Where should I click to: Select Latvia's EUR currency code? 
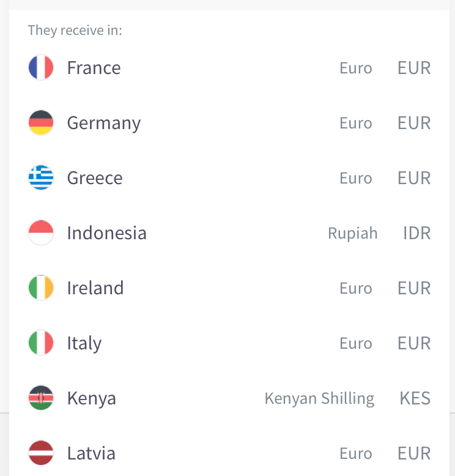[x=414, y=453]
